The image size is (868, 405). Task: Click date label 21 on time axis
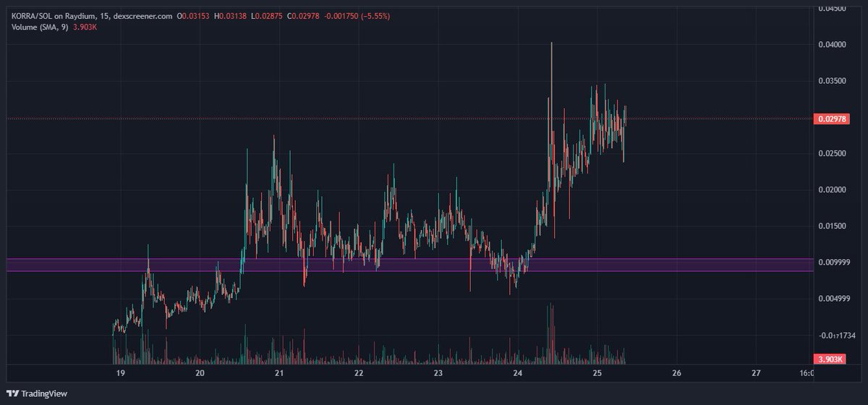pos(279,373)
